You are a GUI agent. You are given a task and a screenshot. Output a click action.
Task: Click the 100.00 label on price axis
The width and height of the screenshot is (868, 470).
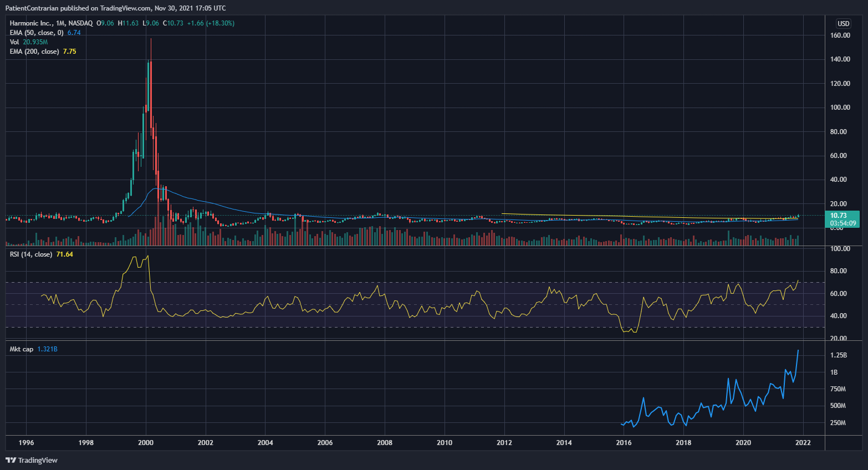click(x=840, y=108)
